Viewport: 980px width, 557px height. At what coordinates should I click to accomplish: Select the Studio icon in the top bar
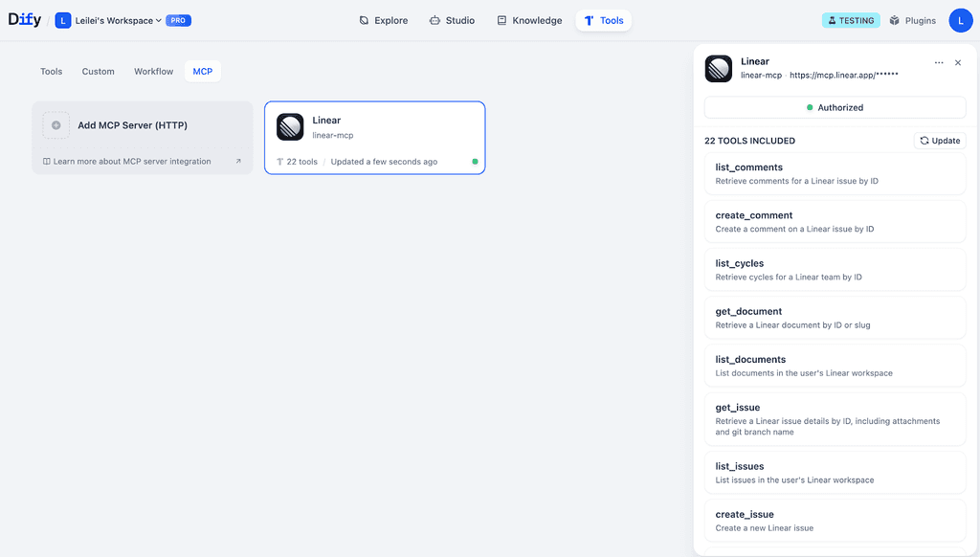coord(434,19)
